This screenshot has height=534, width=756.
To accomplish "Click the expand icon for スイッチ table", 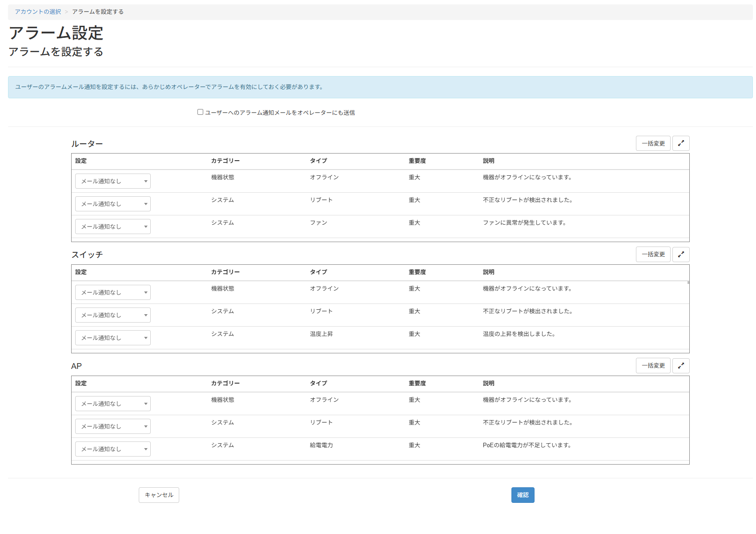I will point(680,255).
